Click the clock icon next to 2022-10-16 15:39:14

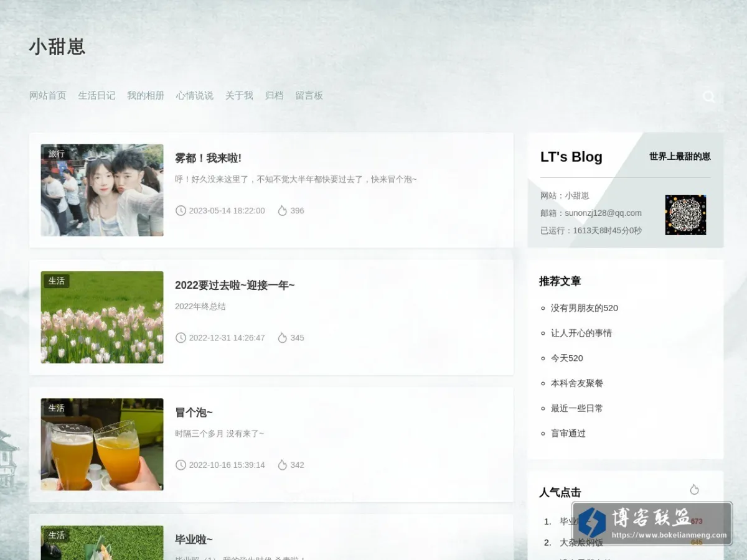coord(181,465)
